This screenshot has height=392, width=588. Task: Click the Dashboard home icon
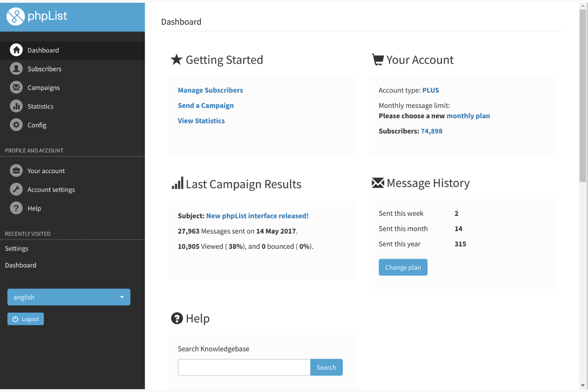click(x=16, y=50)
